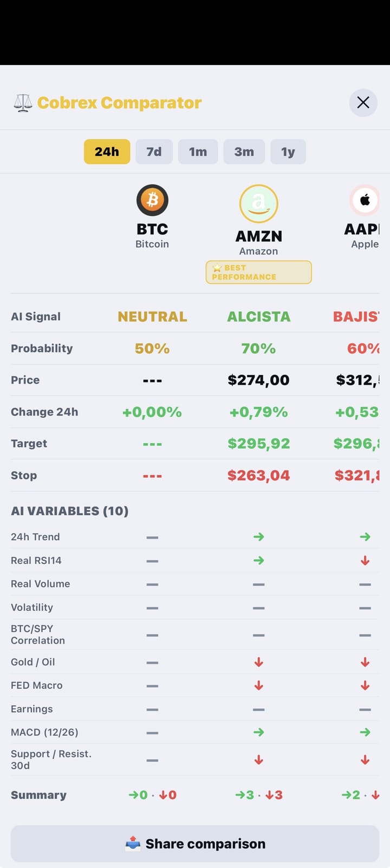Click AMZN red down arrow for FED Macro
The image size is (390, 868).
coord(259,686)
